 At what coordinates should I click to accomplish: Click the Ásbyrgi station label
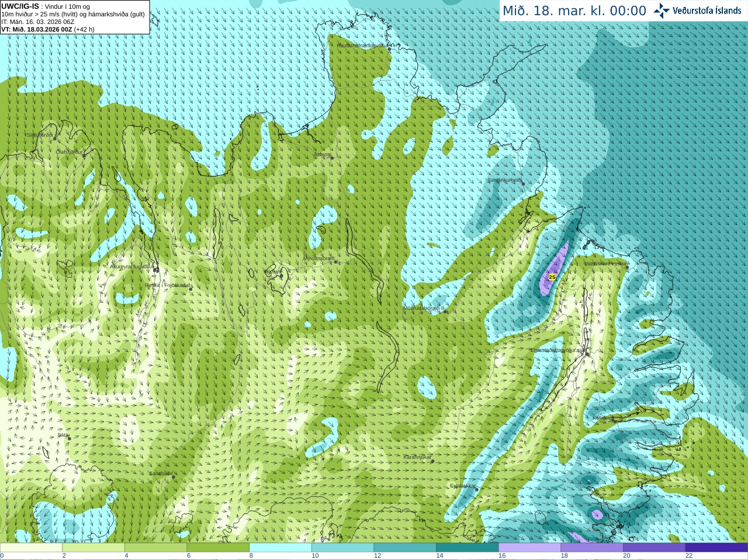click(322, 154)
